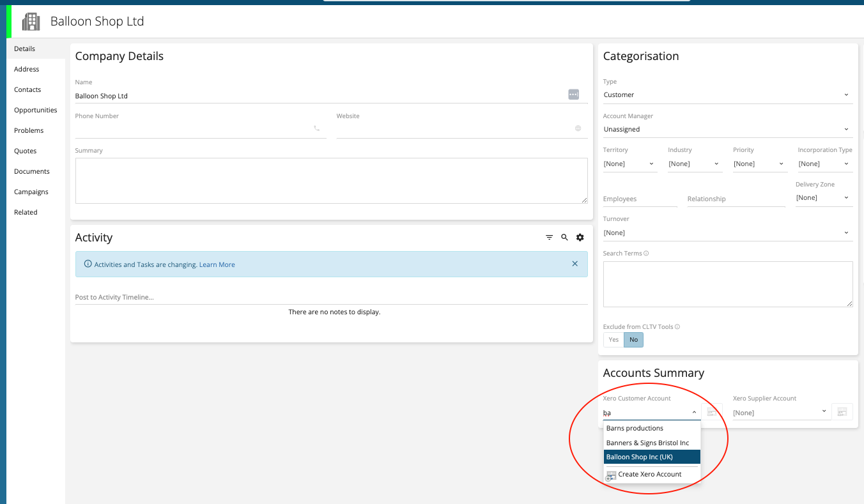Switch to the Opportunities tab
The height and width of the screenshot is (504, 864).
point(36,110)
